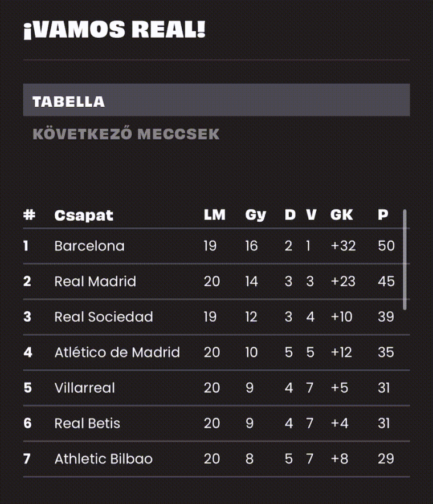Open the KÖVETKEZŐ MECCSEK tab
Image resolution: width=433 pixels, height=504 pixels.
[x=126, y=134]
